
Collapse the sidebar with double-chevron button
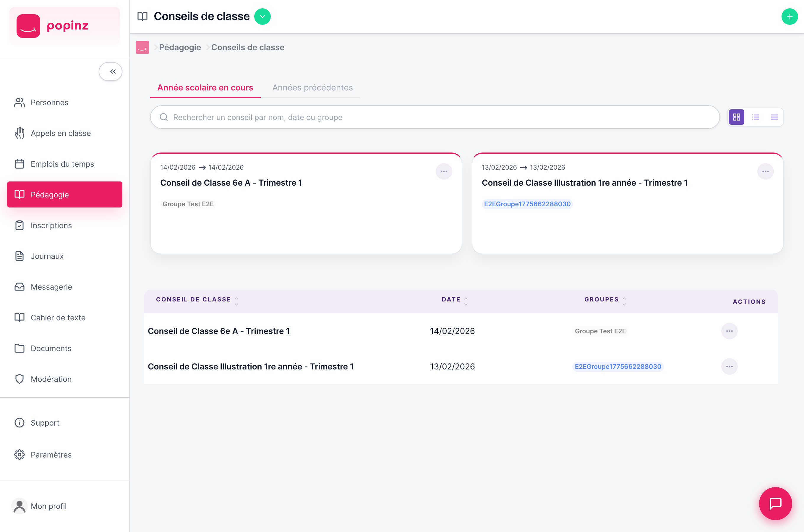click(x=111, y=72)
